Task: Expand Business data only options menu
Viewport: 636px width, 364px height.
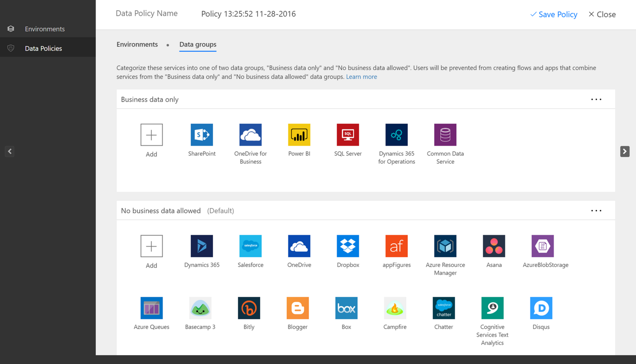Action: click(596, 99)
